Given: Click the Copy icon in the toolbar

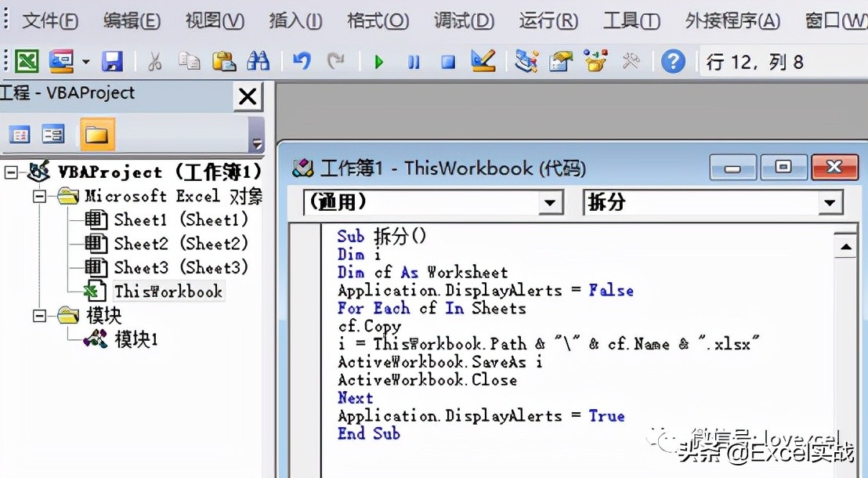Looking at the screenshot, I should (x=190, y=61).
